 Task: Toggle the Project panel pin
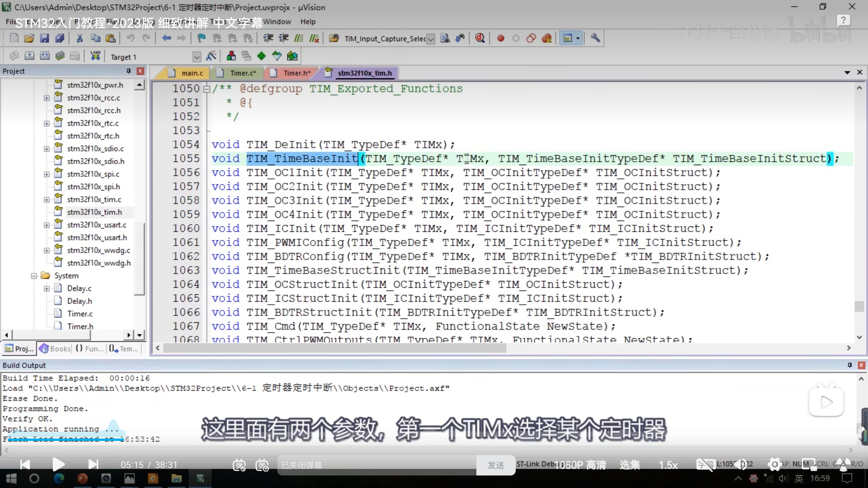(129, 71)
